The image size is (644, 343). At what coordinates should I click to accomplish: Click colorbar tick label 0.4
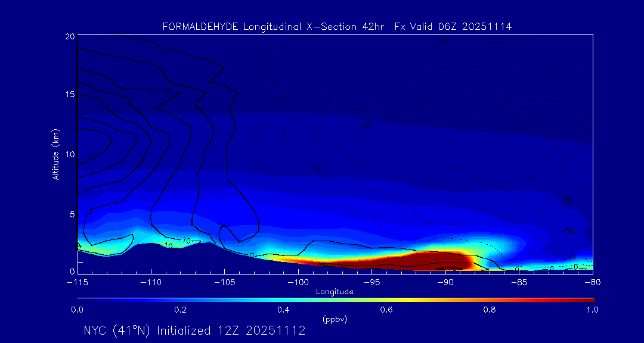tap(284, 310)
